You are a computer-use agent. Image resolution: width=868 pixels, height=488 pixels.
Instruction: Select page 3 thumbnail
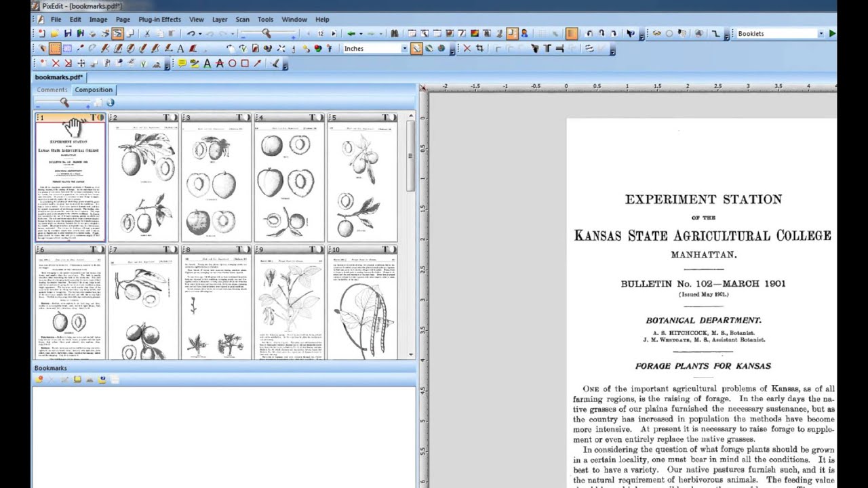216,178
